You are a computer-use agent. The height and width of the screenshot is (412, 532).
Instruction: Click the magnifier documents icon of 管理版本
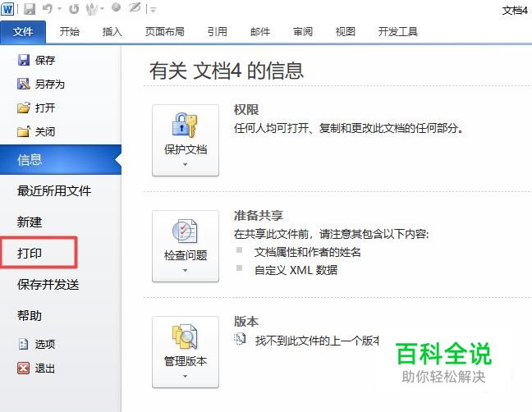point(185,337)
